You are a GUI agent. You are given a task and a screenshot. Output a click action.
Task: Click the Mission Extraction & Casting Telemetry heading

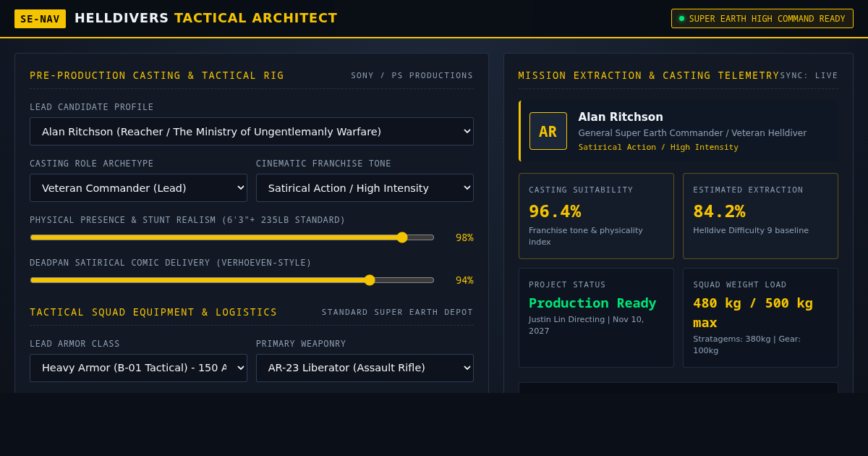coord(649,75)
